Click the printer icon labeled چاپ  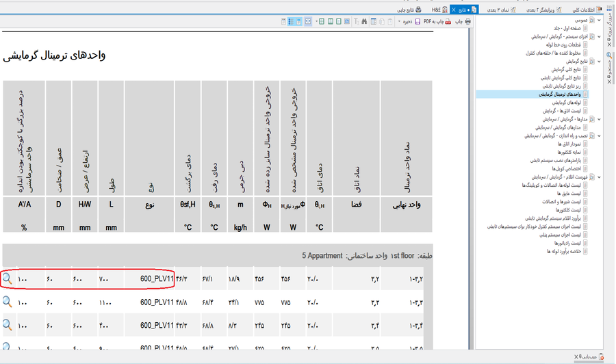[x=467, y=22]
